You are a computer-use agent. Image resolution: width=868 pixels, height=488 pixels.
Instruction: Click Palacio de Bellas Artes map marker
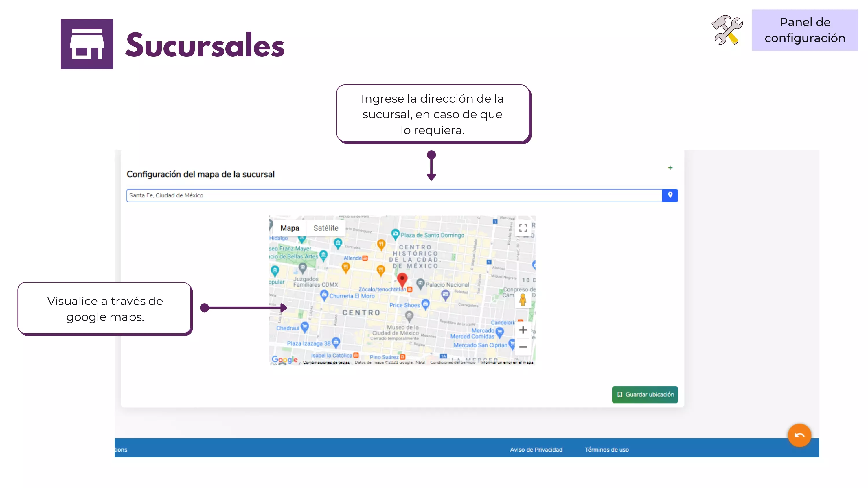tap(323, 255)
